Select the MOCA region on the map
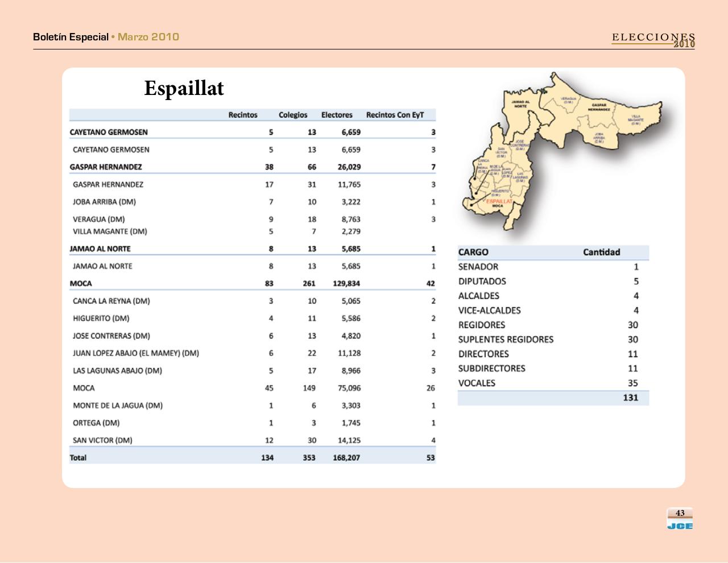The width and height of the screenshot is (728, 563). pos(497,206)
